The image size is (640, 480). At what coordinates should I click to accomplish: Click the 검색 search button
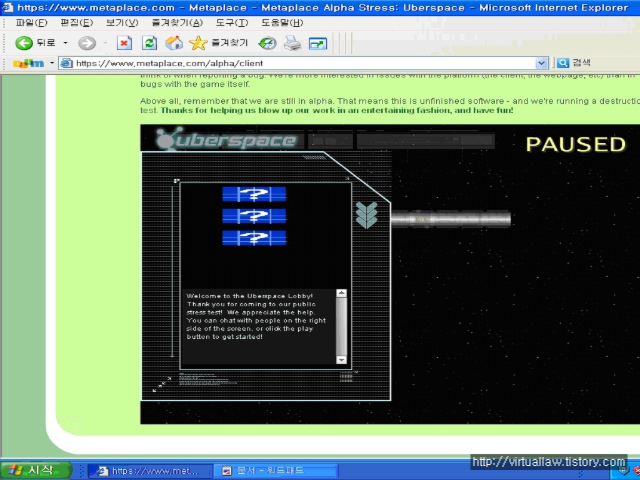pyautogui.click(x=574, y=62)
